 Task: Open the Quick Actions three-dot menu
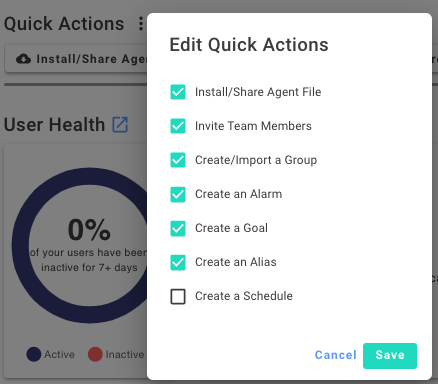click(141, 24)
